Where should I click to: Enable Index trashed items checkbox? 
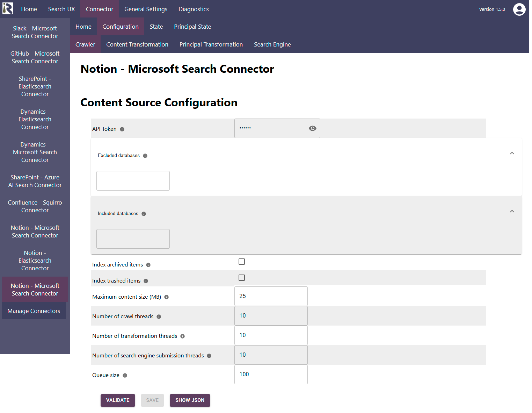pyautogui.click(x=242, y=278)
